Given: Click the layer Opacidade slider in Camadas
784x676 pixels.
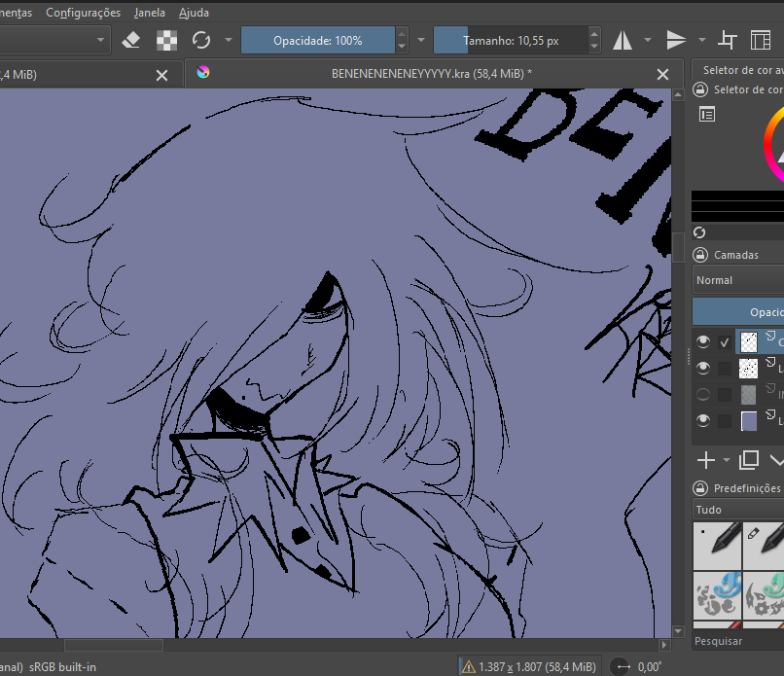Looking at the screenshot, I should 738,312.
